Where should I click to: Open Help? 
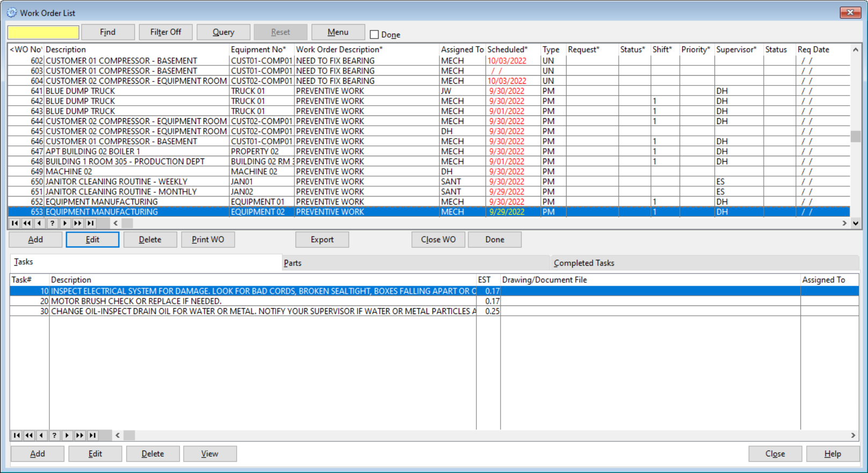[833, 454]
